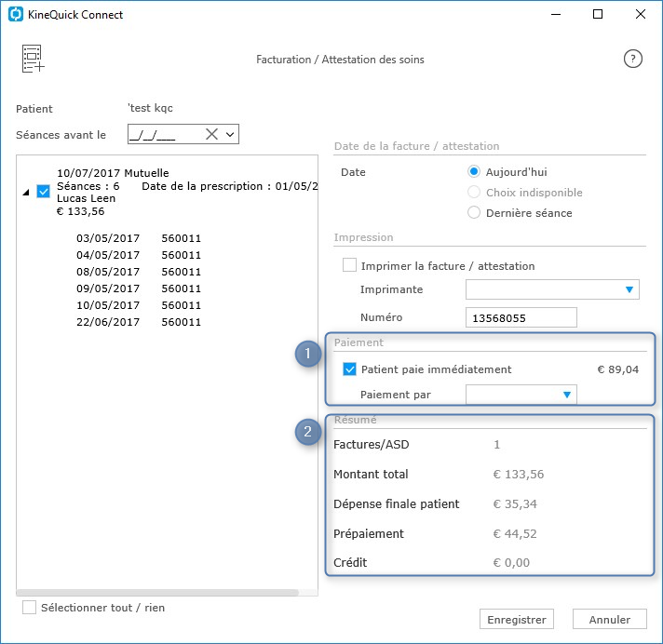Viewport: 663px width, 644px height.
Task: Select the 09/05/2017 session row
Action: point(138,288)
